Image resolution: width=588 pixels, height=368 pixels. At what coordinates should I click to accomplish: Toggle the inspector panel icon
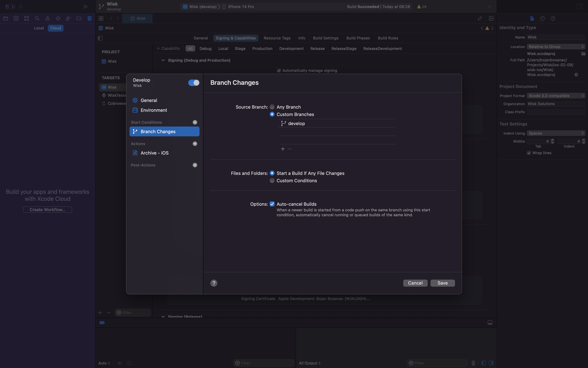[579, 7]
